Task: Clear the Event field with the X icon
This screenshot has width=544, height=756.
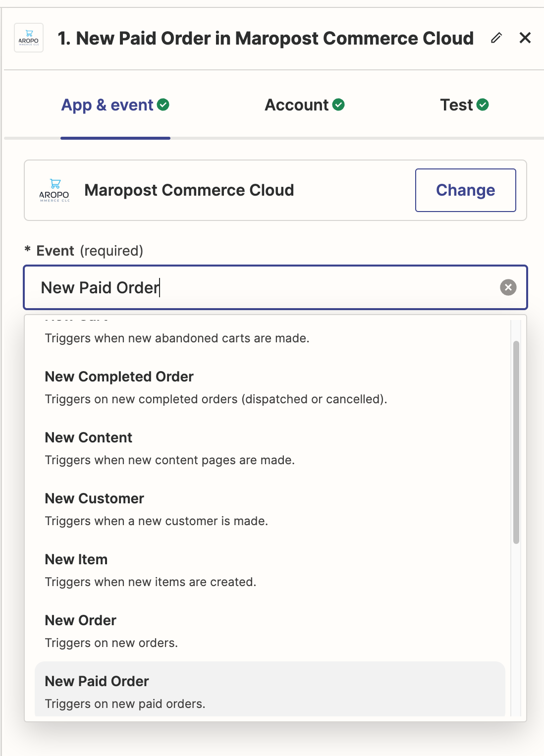Action: (x=508, y=287)
